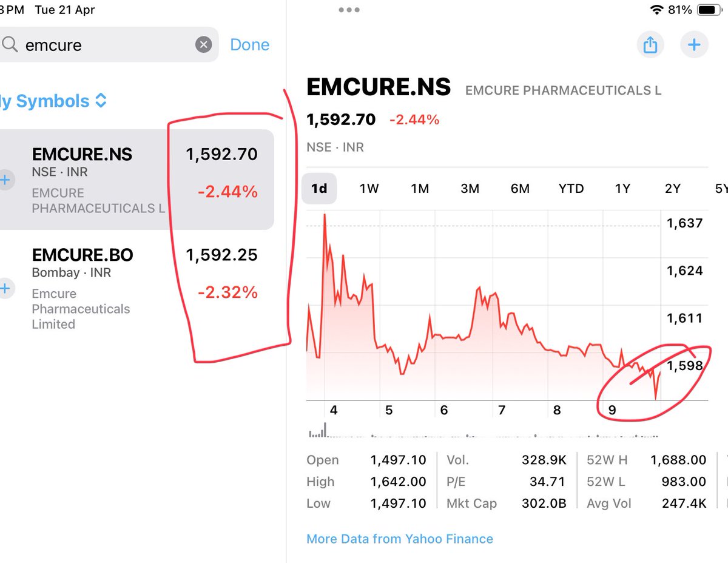Tap the search magnifier icon
The height and width of the screenshot is (563, 728).
9,45
